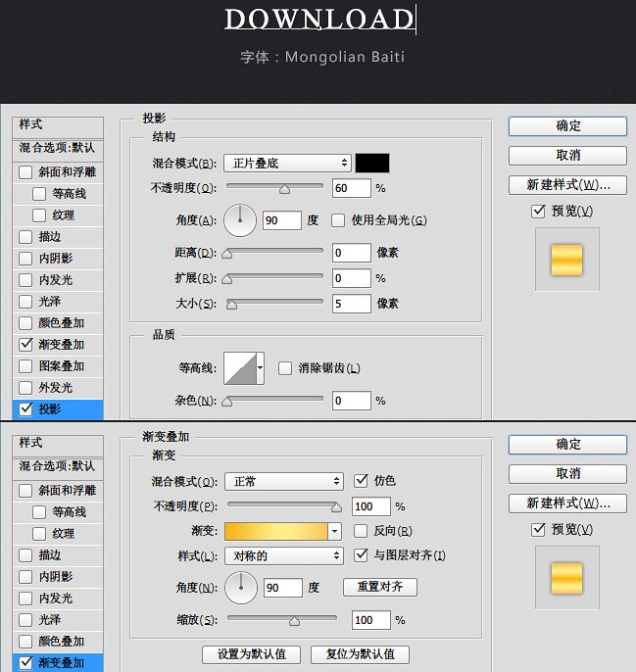Viewport: 636px width, 672px height.
Task: Click the style preview thumbnail in the 渐变叠加 dialog
Action: pos(566,578)
